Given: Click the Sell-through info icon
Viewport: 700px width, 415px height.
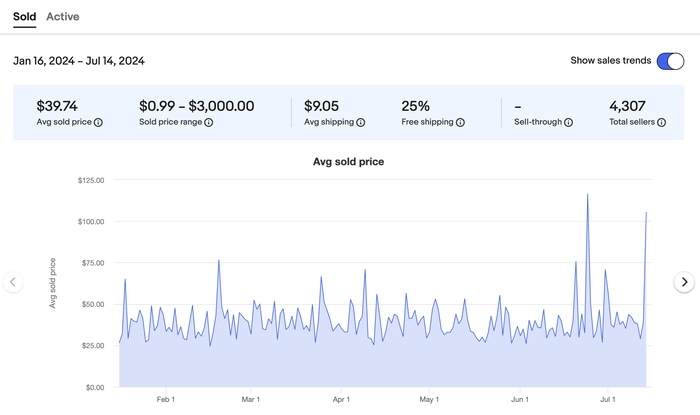Looking at the screenshot, I should pos(568,123).
